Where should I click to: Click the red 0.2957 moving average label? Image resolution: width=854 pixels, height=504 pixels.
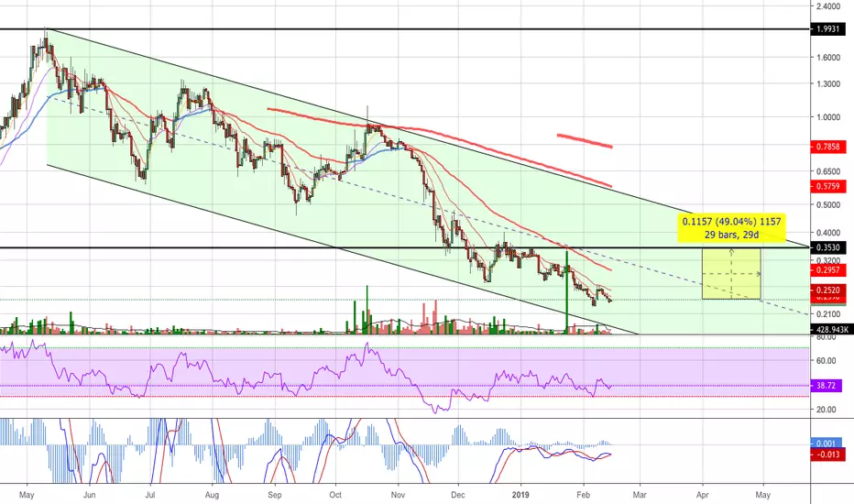tap(827, 270)
